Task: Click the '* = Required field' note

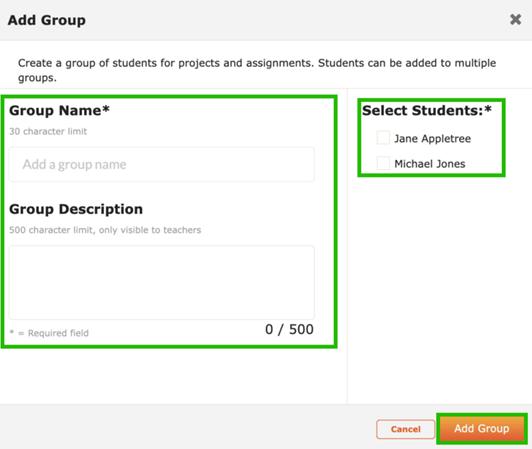Action: (49, 333)
